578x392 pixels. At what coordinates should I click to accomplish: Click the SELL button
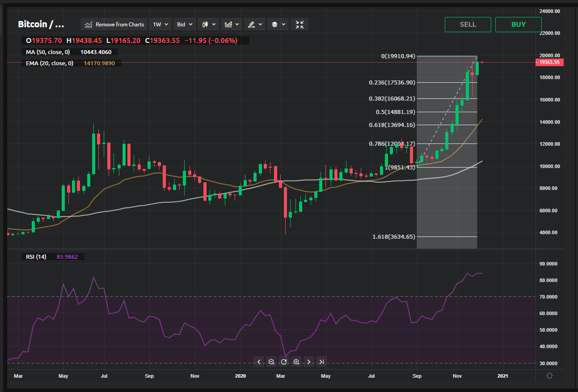(x=468, y=24)
